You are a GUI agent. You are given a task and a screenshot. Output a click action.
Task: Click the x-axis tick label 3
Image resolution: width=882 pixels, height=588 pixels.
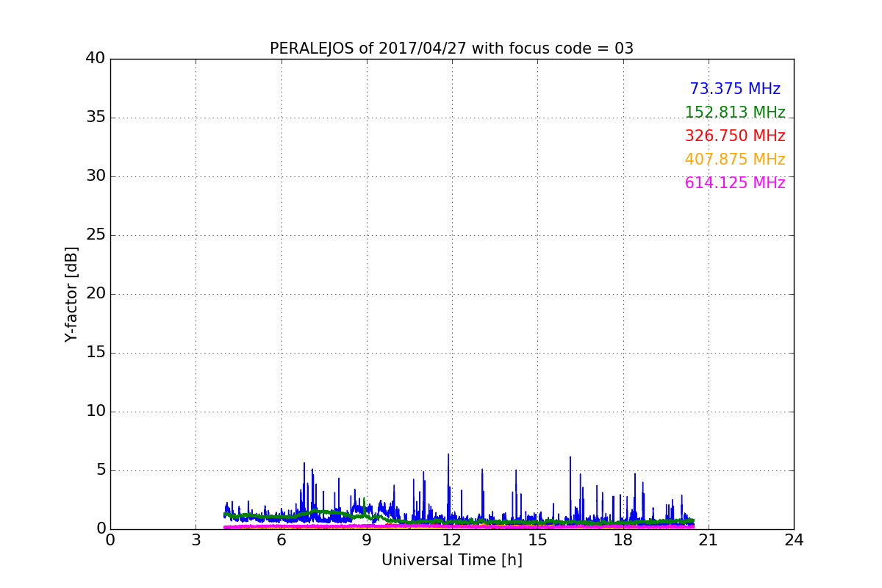[x=196, y=540]
